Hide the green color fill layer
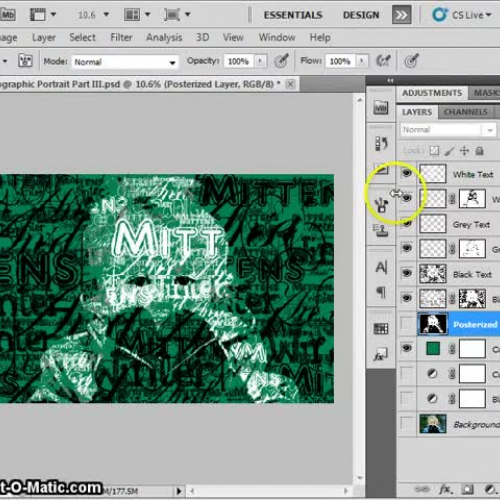Image resolution: width=500 pixels, height=500 pixels. coord(407,348)
